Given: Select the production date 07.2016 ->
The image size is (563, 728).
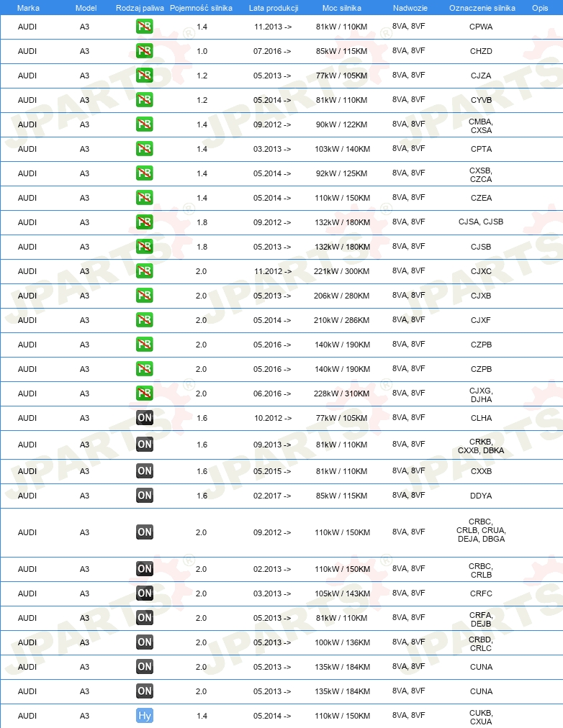Looking at the screenshot, I should (272, 51).
